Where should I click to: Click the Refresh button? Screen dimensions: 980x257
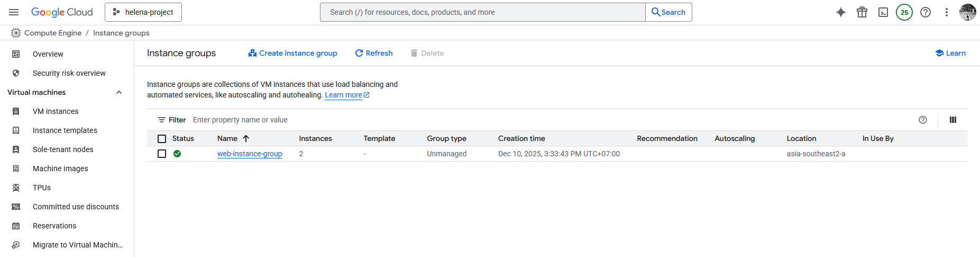click(x=373, y=53)
